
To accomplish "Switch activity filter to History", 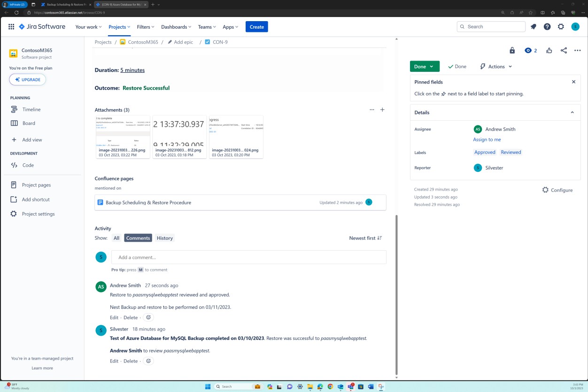I will pyautogui.click(x=165, y=238).
